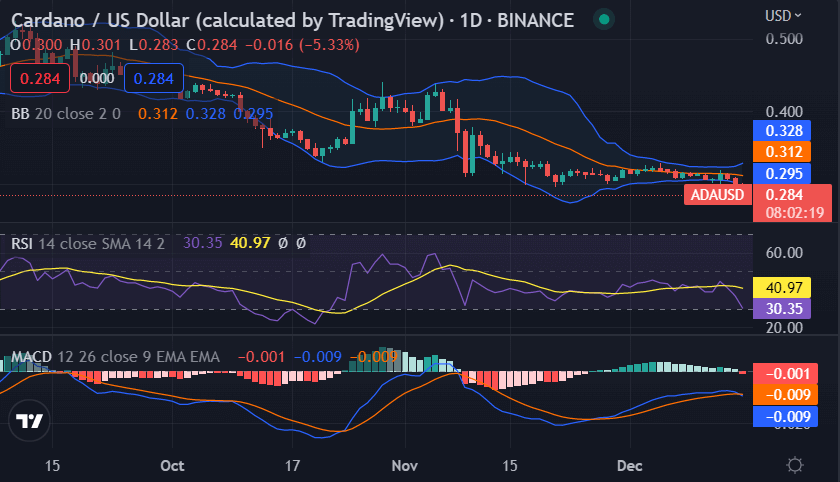Click the 08:02:19 countdown timer label
Viewport: 840px width, 482px height.
[794, 213]
